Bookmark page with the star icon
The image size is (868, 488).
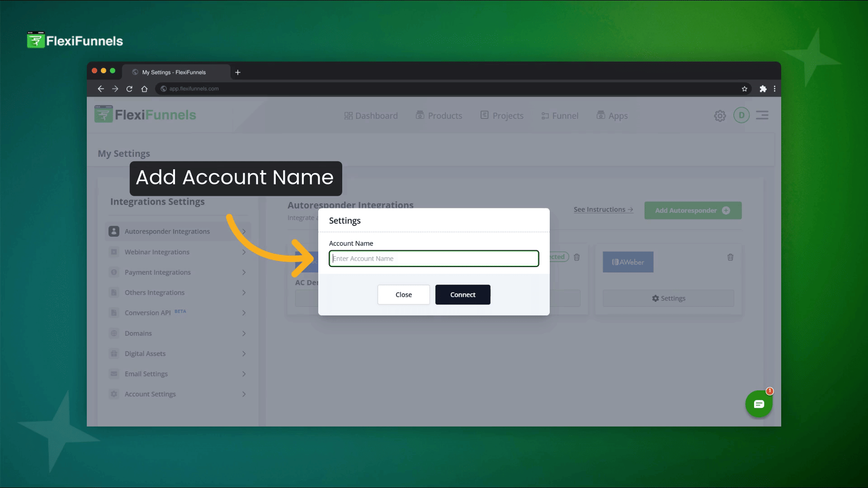click(745, 89)
